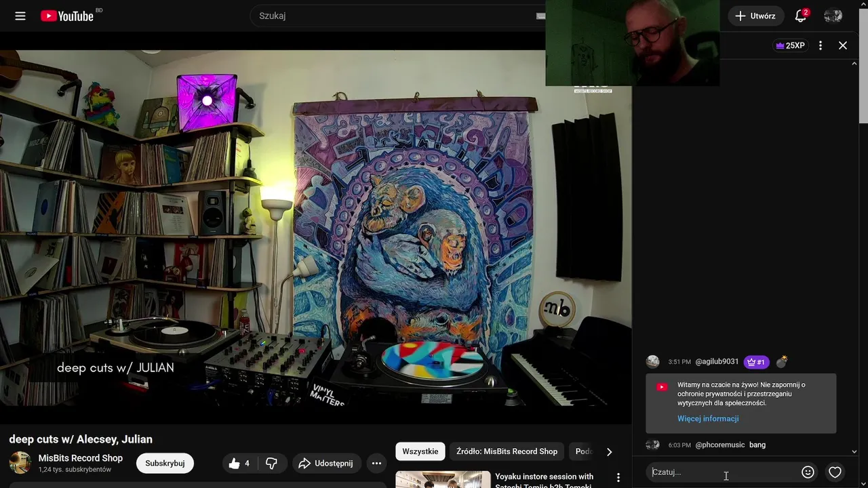
Task: Open chat options three-dot menu
Action: pyautogui.click(x=821, y=45)
